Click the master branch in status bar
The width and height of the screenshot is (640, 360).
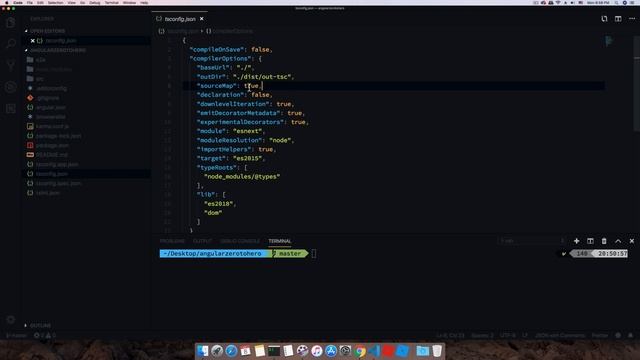click(16, 336)
